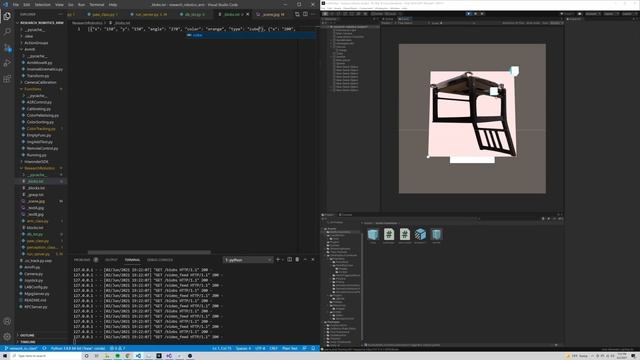Create a new terminal with the plus icon
The width and height of the screenshot is (640, 360).
coord(278,260)
